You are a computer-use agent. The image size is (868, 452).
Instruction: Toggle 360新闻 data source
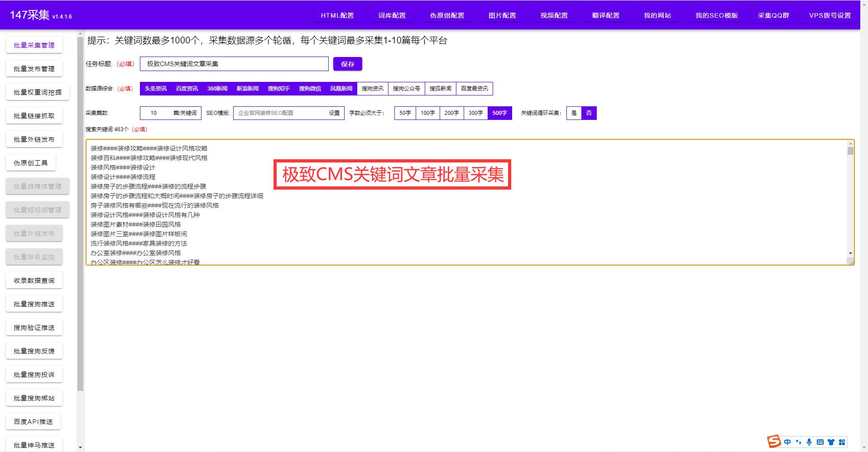point(217,89)
